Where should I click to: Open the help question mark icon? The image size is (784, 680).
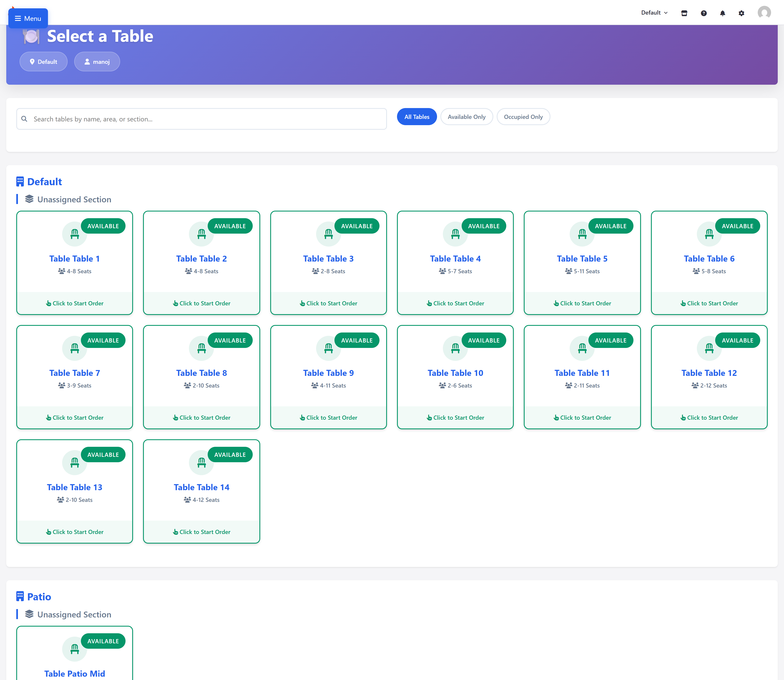[x=704, y=13]
